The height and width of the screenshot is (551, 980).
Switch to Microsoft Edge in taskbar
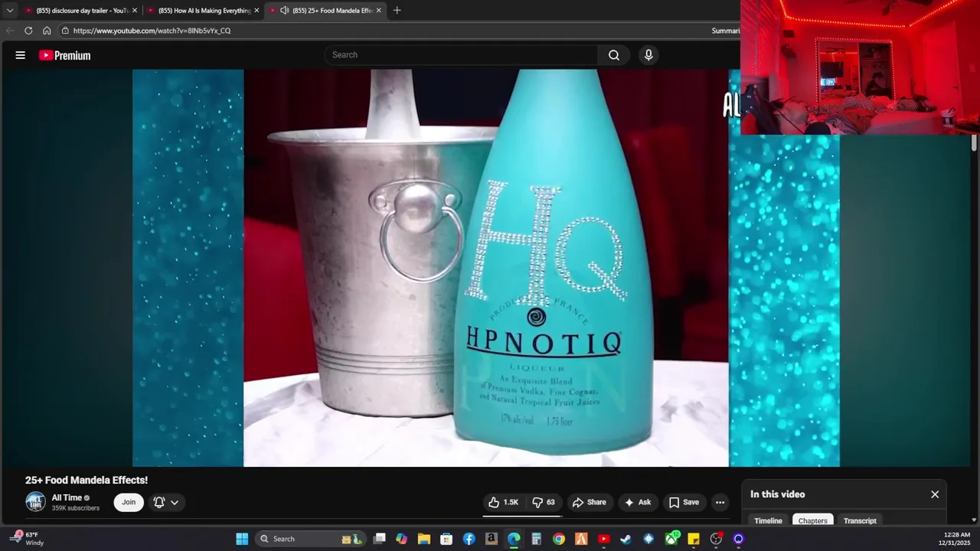(514, 539)
